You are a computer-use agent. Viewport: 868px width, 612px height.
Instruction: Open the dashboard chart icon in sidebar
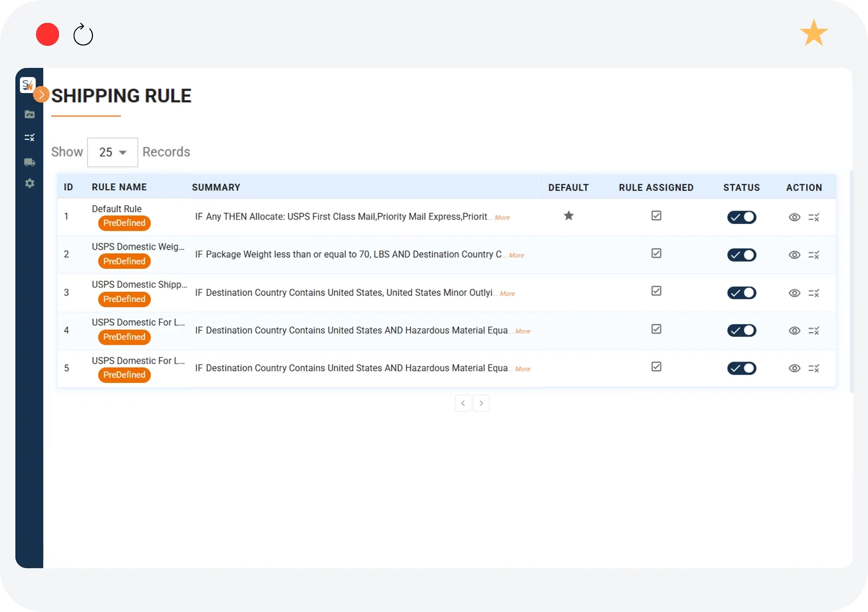(x=30, y=114)
